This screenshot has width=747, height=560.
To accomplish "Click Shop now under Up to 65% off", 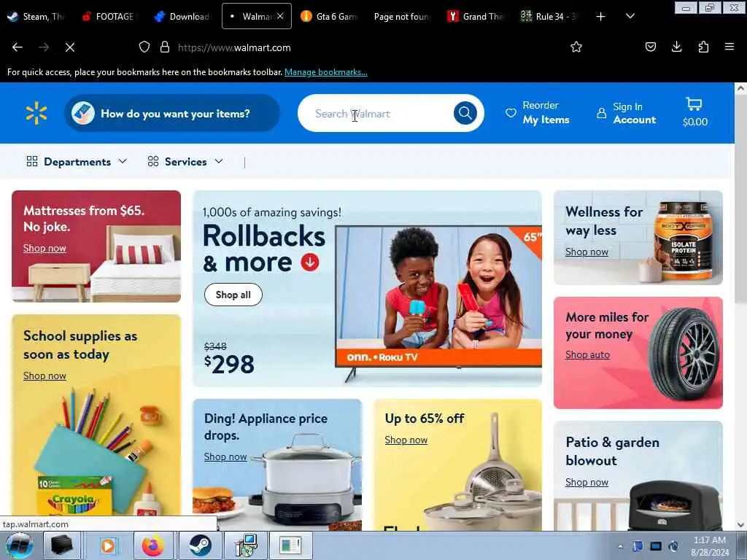I will 406,440.
